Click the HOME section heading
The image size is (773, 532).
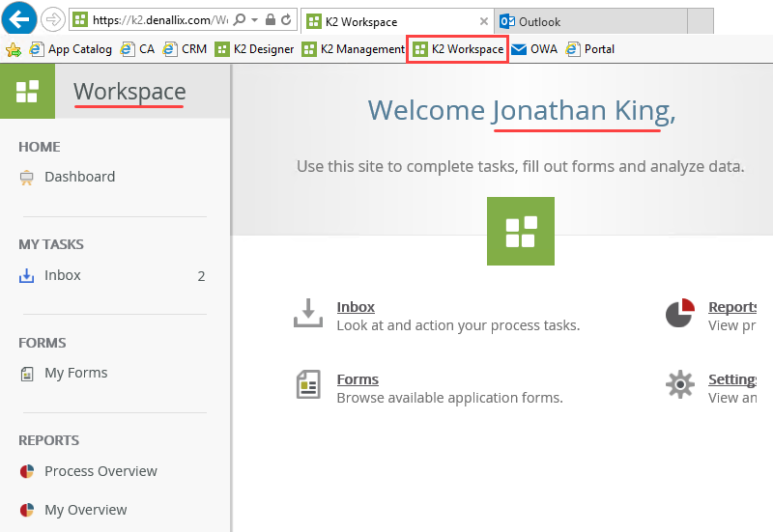[x=40, y=147]
